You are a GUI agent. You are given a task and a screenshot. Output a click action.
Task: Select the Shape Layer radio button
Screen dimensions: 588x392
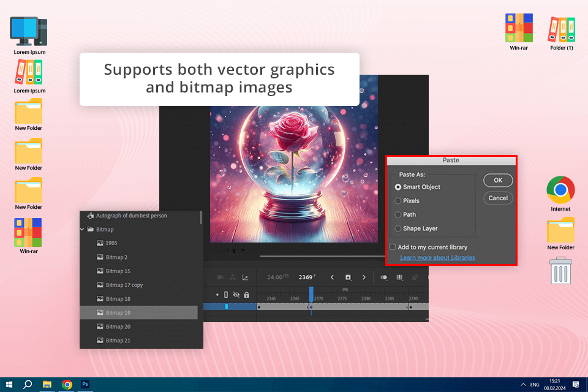click(x=398, y=228)
